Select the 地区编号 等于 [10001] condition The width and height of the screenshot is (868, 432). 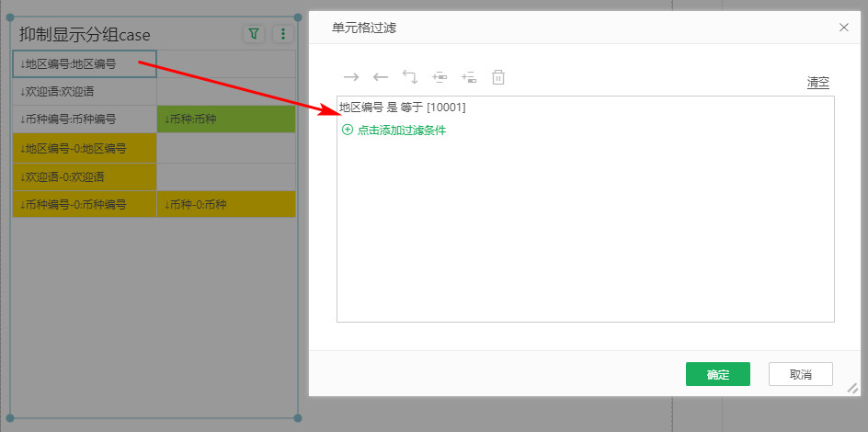[x=403, y=108]
